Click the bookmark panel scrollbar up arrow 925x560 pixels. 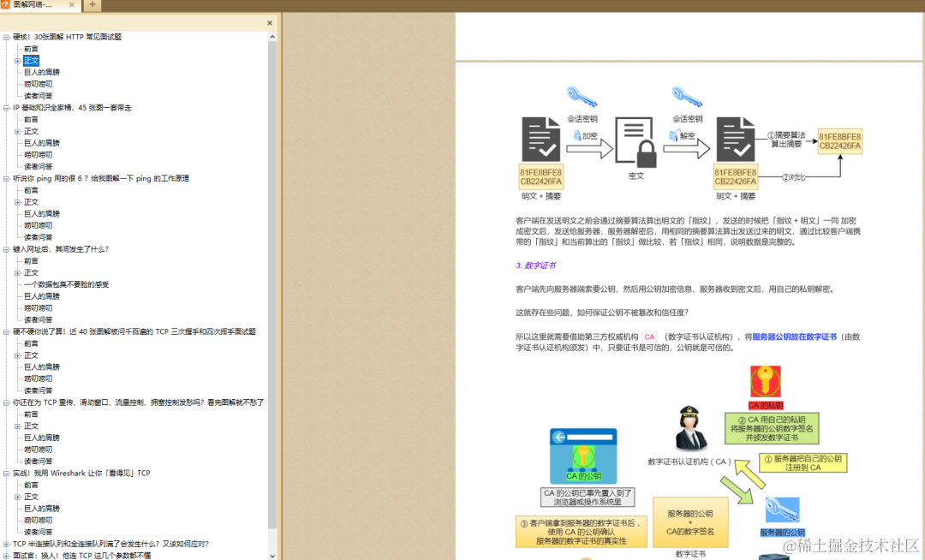[x=272, y=38]
